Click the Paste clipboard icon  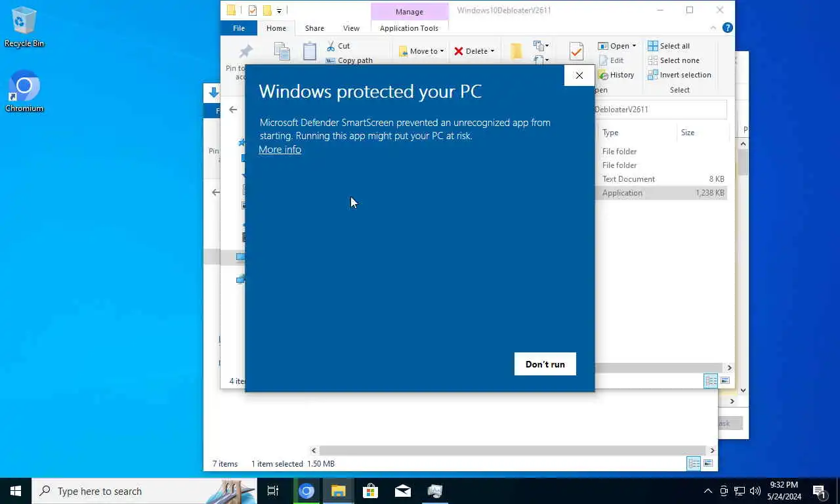[x=310, y=51]
